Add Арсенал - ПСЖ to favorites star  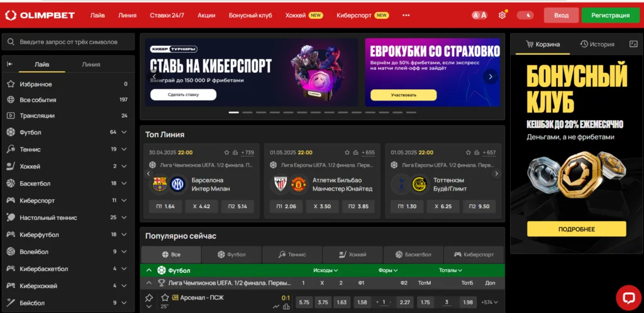point(165,297)
